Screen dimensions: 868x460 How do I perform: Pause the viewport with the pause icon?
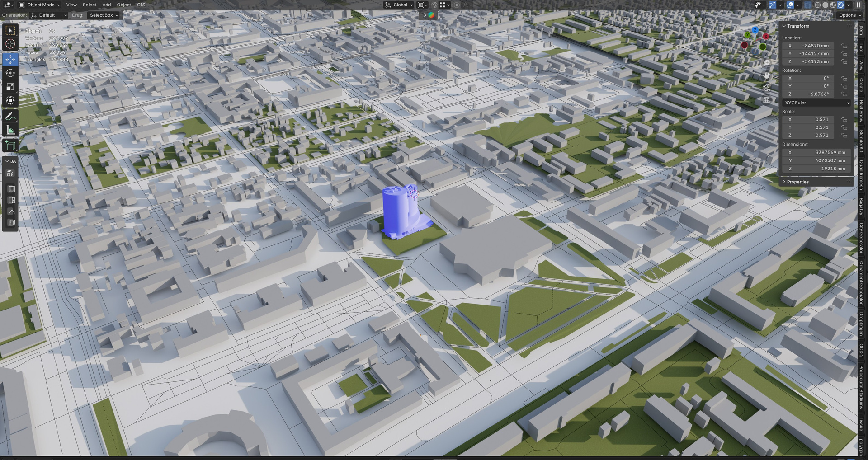[x=859, y=5]
